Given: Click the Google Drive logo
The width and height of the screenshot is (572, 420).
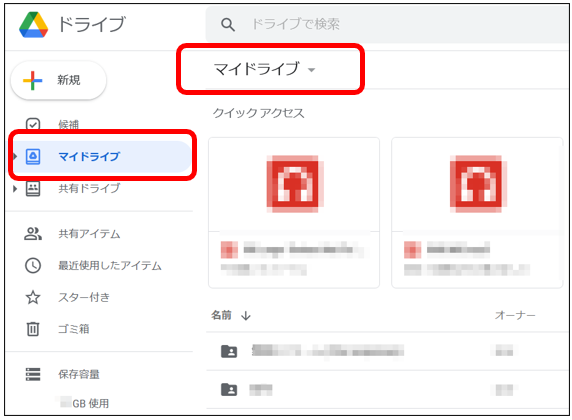Looking at the screenshot, I should [x=34, y=24].
